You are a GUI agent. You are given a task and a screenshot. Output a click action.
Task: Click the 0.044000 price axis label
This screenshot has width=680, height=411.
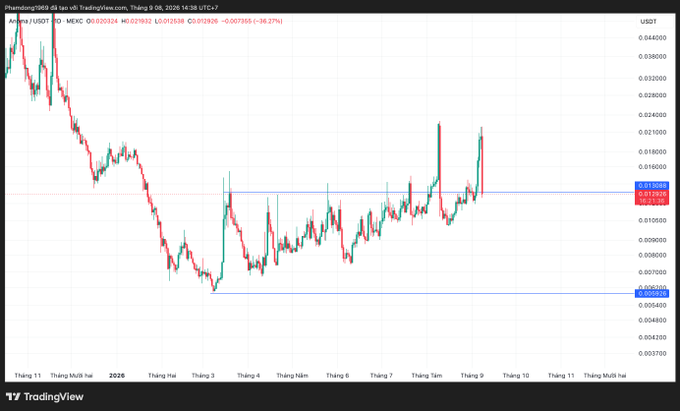[x=652, y=38]
